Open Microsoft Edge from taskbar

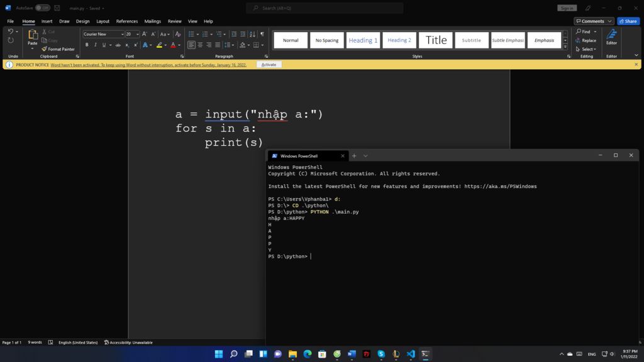click(x=307, y=354)
